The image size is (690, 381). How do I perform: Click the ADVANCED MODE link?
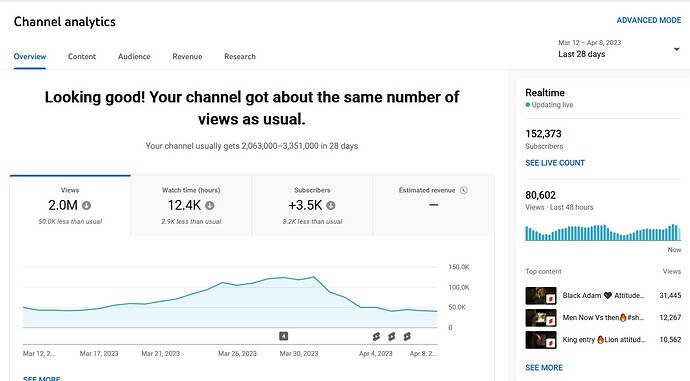[649, 20]
